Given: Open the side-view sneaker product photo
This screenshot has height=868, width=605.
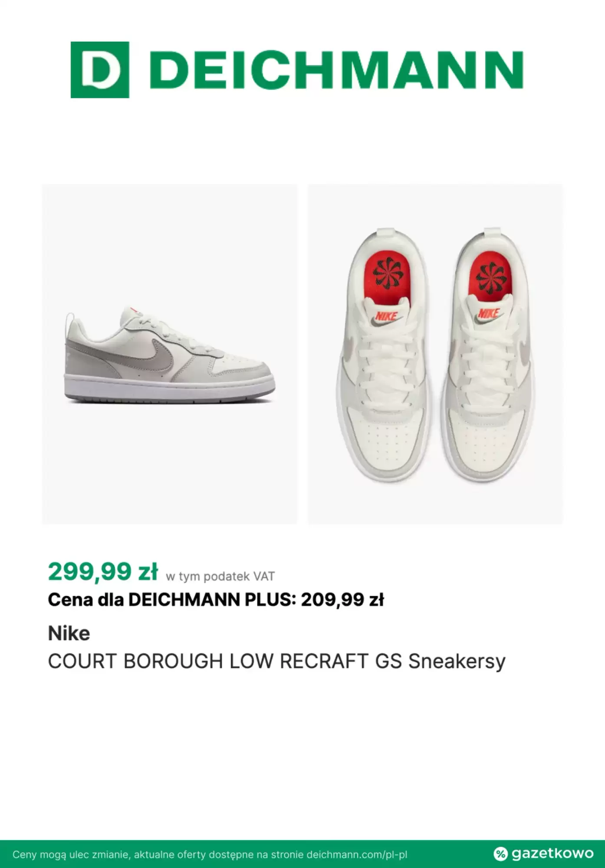Looking at the screenshot, I should point(170,354).
